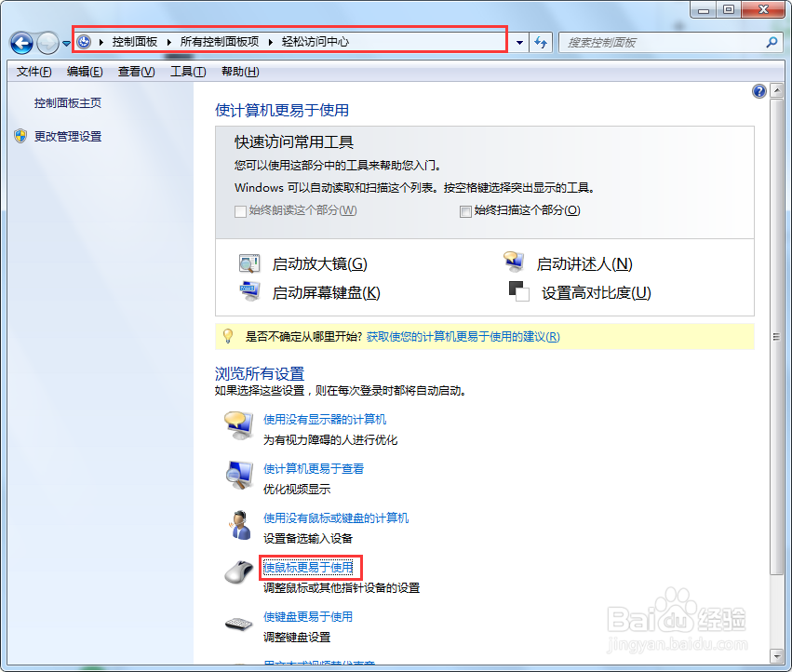Click the 设置备选输入设备 description text

[x=308, y=539]
